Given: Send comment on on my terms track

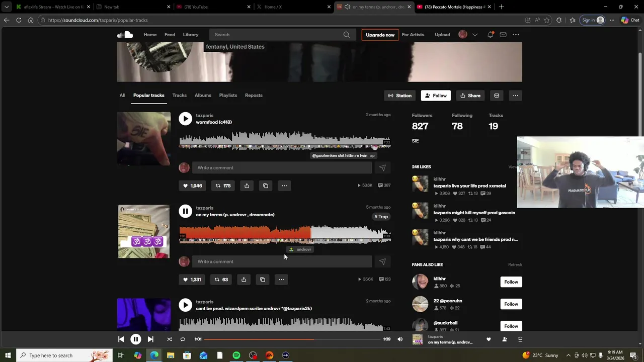Looking at the screenshot, I should click(382, 261).
